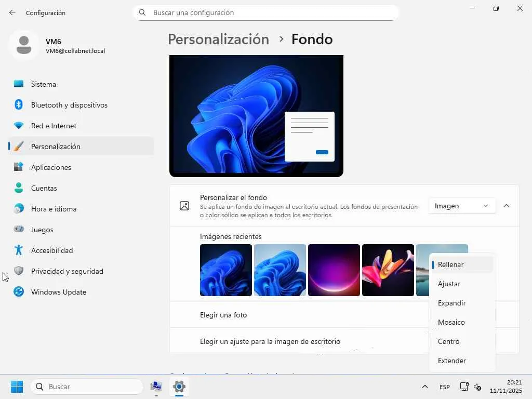Open Bluetooth y dispositivos page
532x399 pixels.
click(81, 105)
